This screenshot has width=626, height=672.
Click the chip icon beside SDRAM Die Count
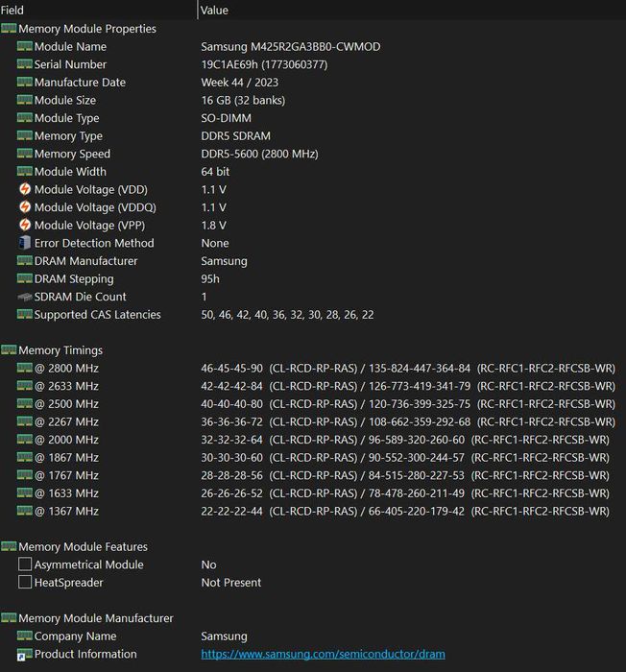click(24, 297)
